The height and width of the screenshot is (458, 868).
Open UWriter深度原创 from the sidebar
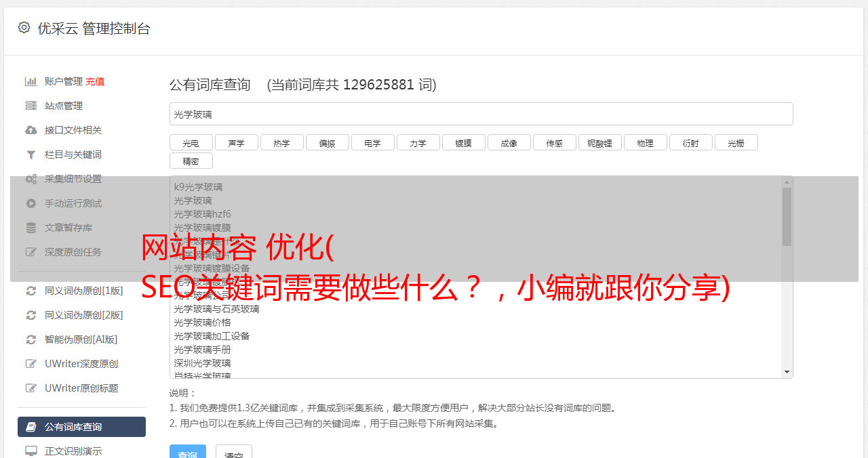coord(81,364)
